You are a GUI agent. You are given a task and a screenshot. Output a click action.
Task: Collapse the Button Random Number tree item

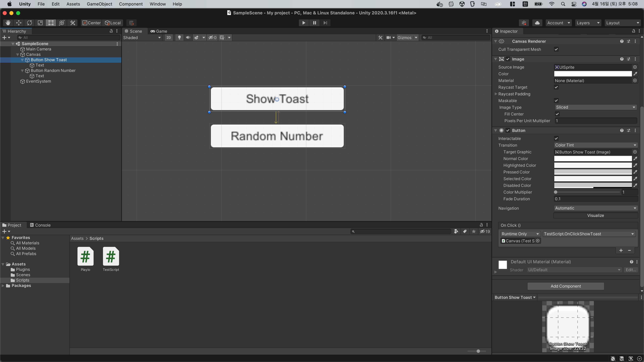click(22, 71)
